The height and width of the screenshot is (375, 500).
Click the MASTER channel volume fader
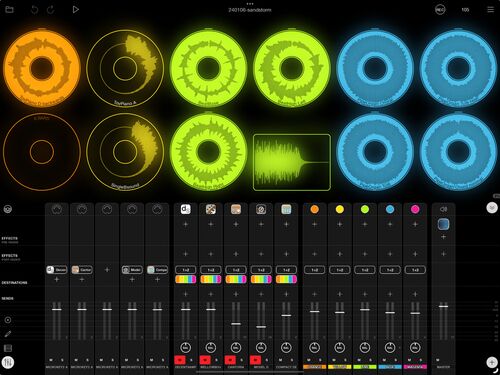click(x=443, y=306)
